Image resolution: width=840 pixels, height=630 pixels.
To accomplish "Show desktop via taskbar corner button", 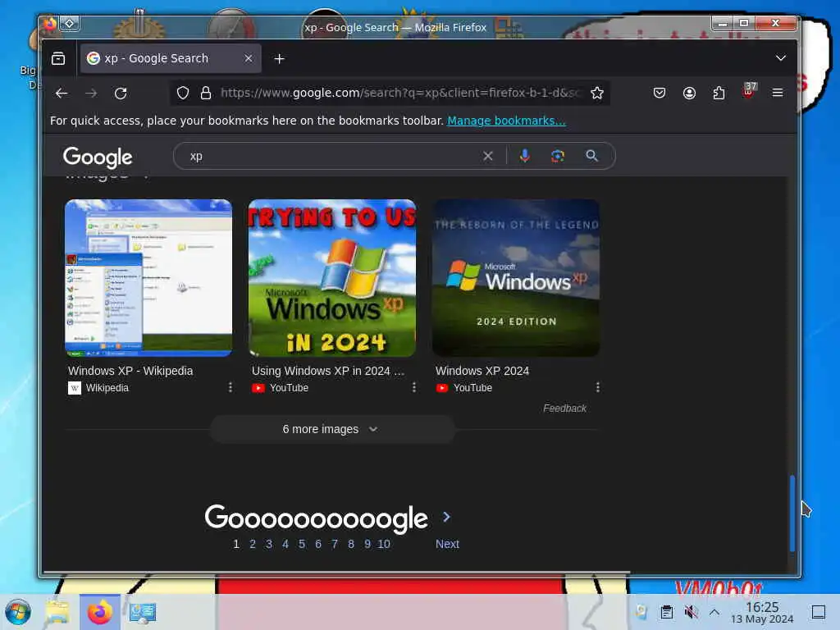I will tap(819, 612).
